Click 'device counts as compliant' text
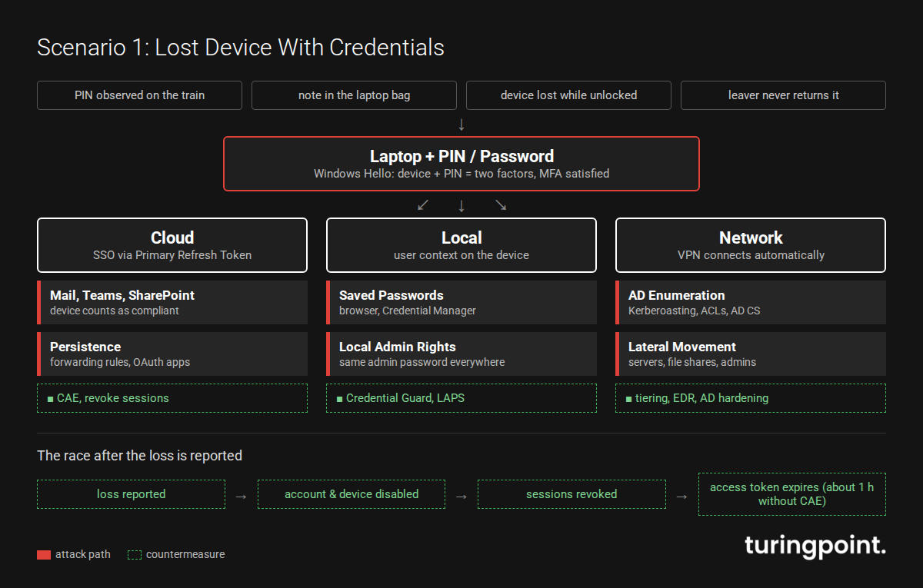Image resolution: width=923 pixels, height=588 pixels. (115, 311)
